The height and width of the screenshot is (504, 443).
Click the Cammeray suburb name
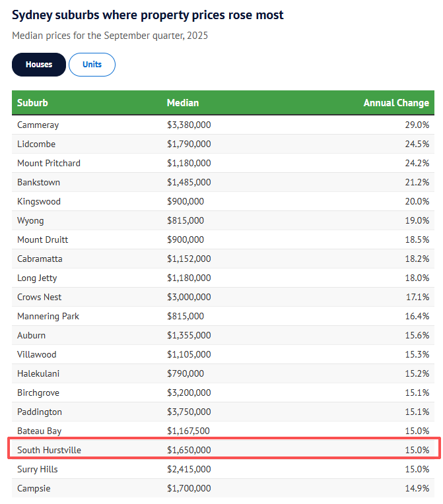click(x=38, y=125)
